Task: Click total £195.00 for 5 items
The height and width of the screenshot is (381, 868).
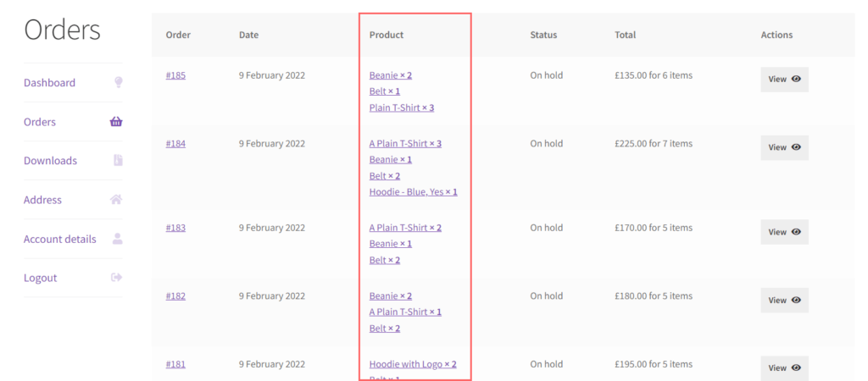Action: (654, 364)
